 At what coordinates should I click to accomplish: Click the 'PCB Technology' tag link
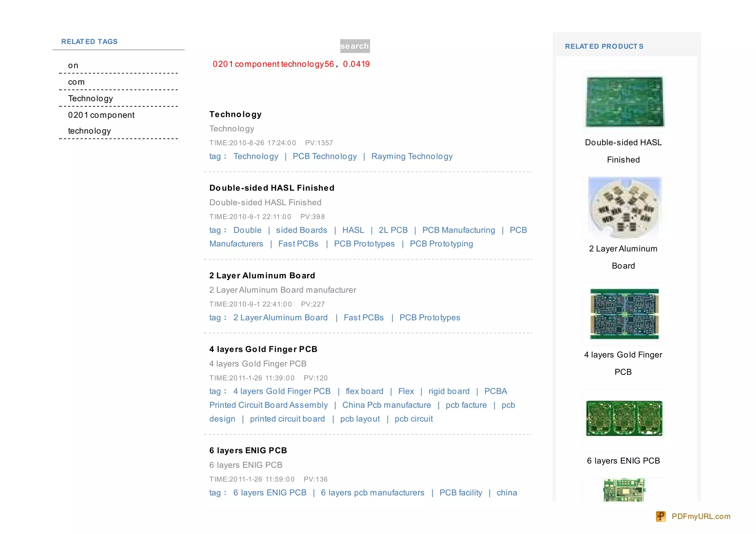click(x=324, y=156)
